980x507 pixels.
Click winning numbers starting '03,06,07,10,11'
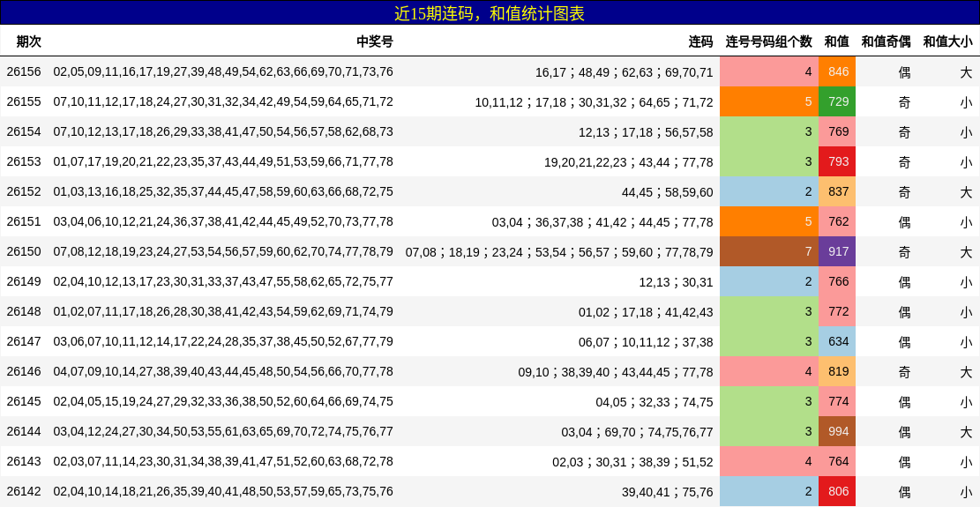click(x=223, y=341)
